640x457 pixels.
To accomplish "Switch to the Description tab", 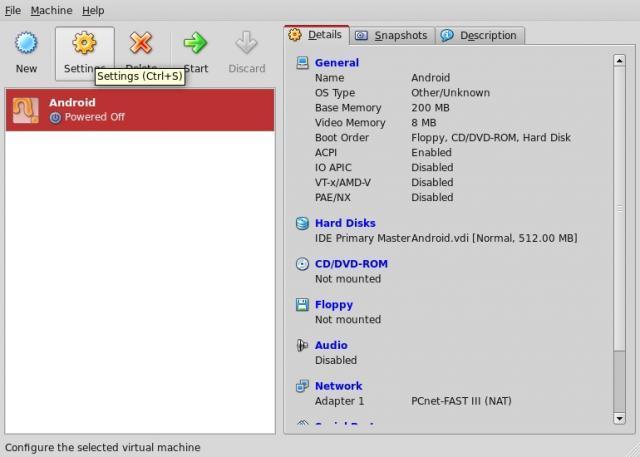I will coord(480,35).
